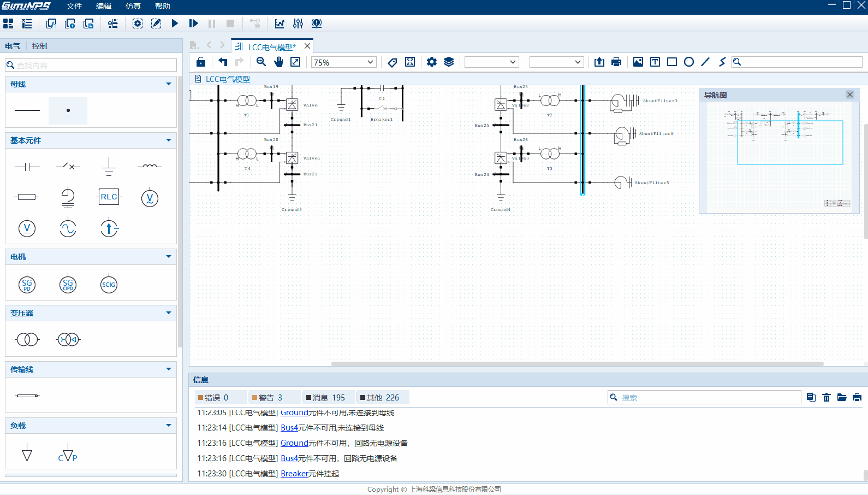Click the canvas horizontal scrollbar
Screen dimensions: 868x495
click(576, 364)
